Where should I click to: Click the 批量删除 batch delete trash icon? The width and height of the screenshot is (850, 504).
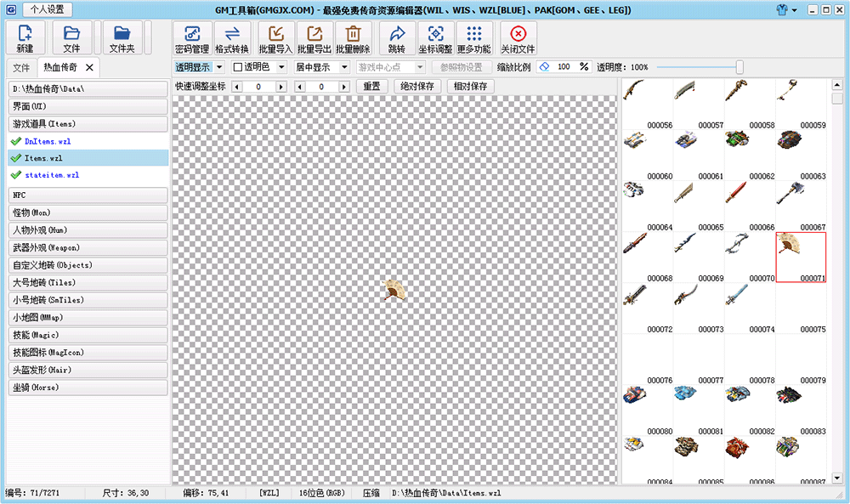click(353, 38)
